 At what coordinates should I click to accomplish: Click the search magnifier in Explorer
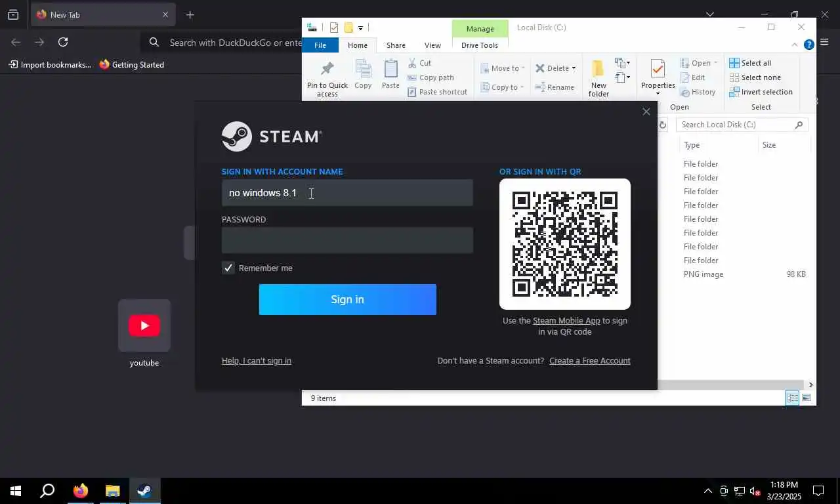pyautogui.click(x=799, y=125)
